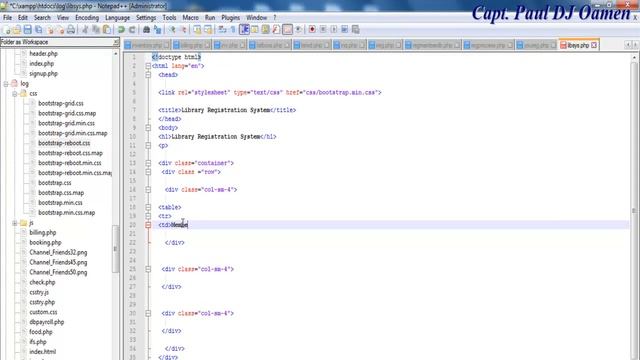Collapse the html fold marker on line 2
Viewport: 640px width, 360px height.
148,66
